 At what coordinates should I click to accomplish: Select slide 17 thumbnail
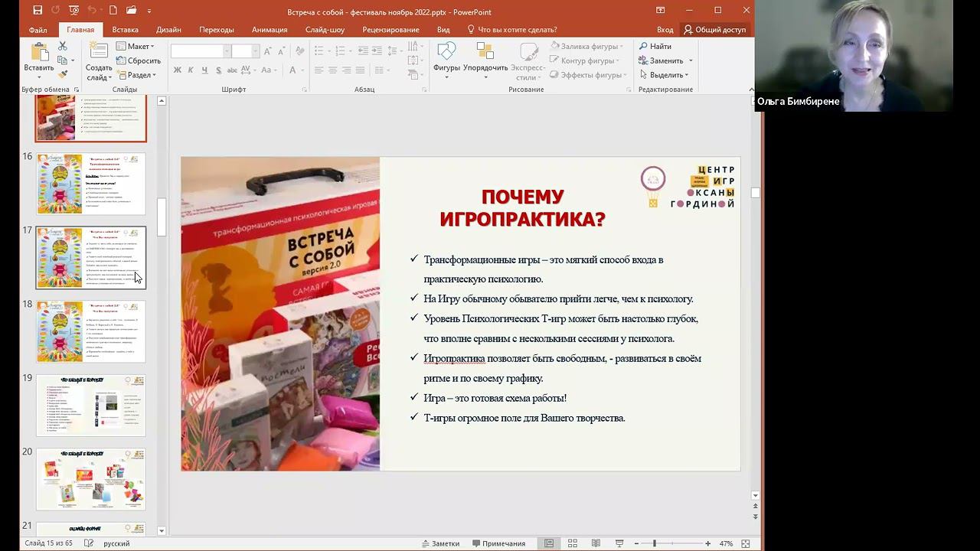[x=91, y=257]
